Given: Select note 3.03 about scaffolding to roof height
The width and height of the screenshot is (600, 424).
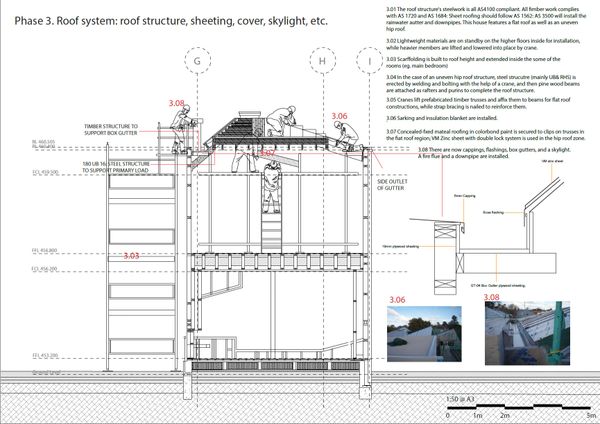Looking at the screenshot, I should pyautogui.click(x=473, y=62).
